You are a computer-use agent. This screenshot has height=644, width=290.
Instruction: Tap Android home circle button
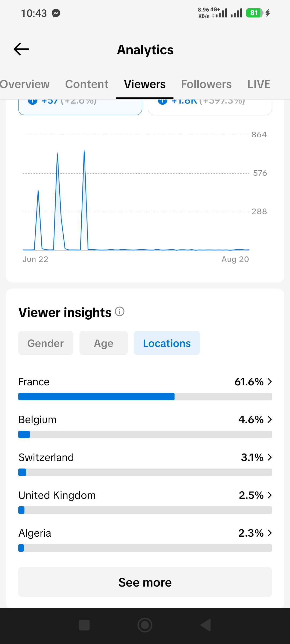click(145, 625)
